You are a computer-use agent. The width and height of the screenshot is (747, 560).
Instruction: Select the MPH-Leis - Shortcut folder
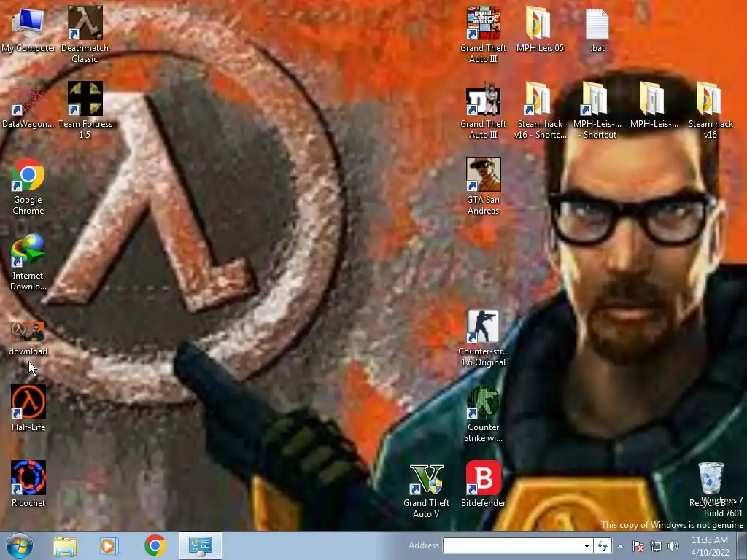point(597,110)
